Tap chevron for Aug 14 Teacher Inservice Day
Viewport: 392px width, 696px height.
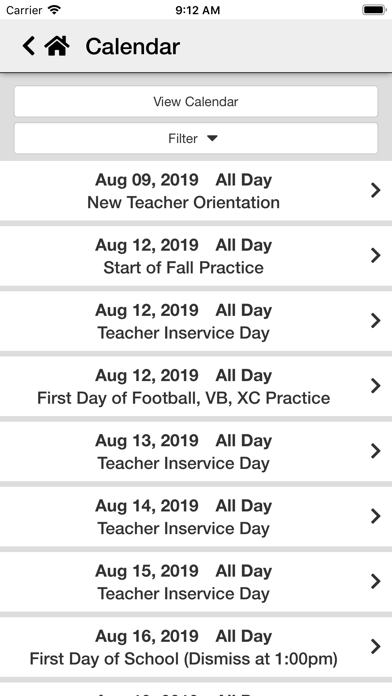[x=376, y=516]
